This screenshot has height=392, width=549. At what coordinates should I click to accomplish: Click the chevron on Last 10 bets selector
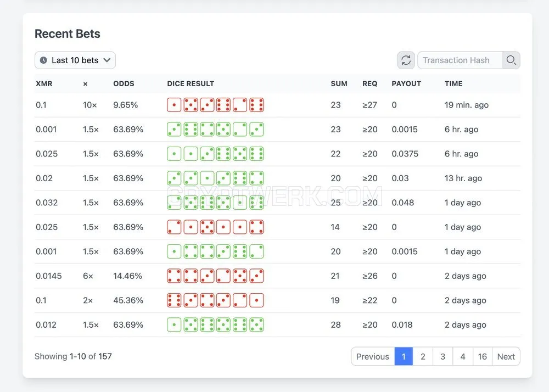[107, 60]
